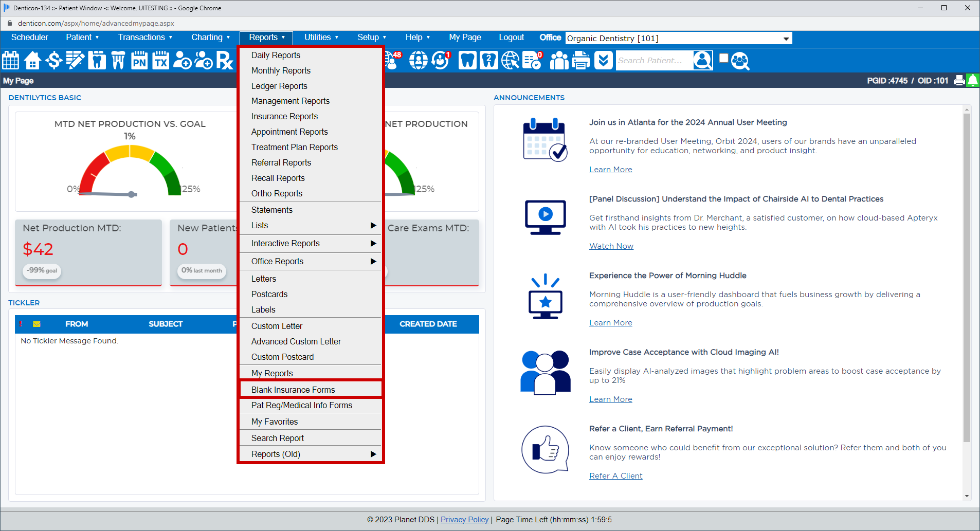This screenshot has height=531, width=980.
Task: Follow the Refer A Client link
Action: (x=615, y=476)
